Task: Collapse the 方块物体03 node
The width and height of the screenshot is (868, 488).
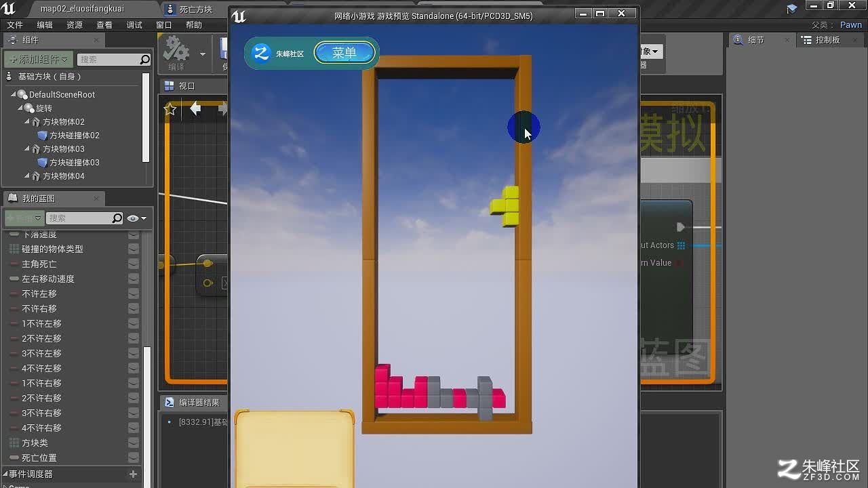Action: point(27,148)
